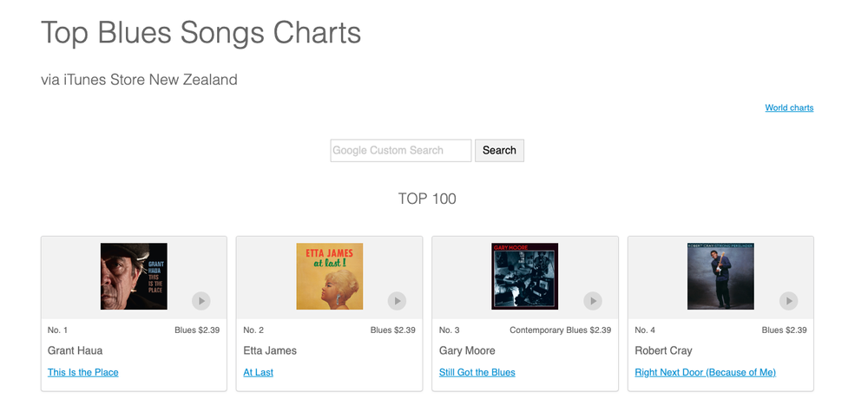Open Robert Cray Strong Persuader album cover
Viewport: 868px width, 405px height.
tap(720, 276)
